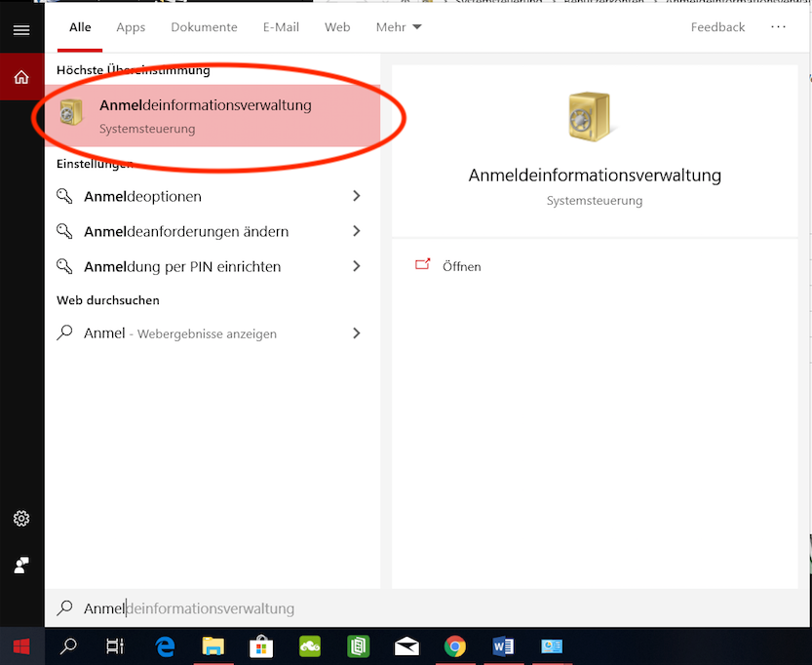
Task: Open Microsoft Word from the taskbar
Action: pos(503,646)
